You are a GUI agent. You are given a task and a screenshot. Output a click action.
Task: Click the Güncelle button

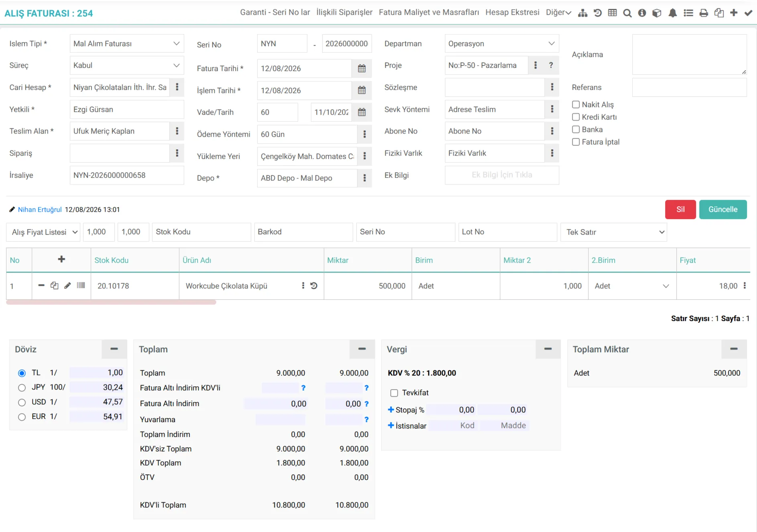pyautogui.click(x=723, y=209)
